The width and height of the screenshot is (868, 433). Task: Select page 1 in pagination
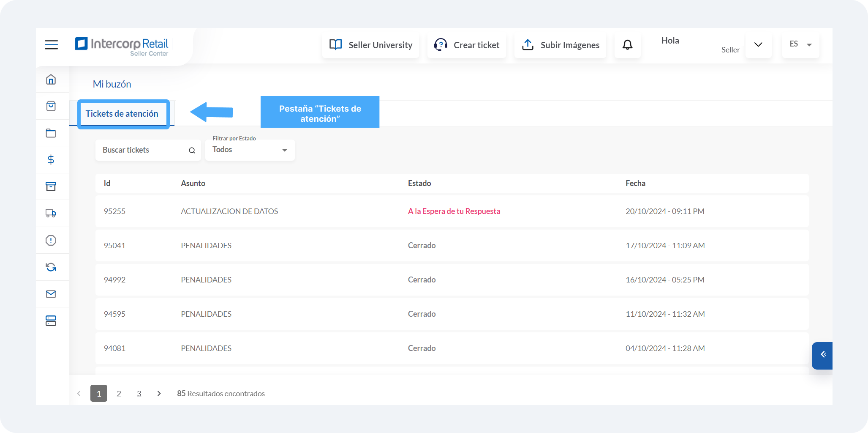pyautogui.click(x=99, y=393)
